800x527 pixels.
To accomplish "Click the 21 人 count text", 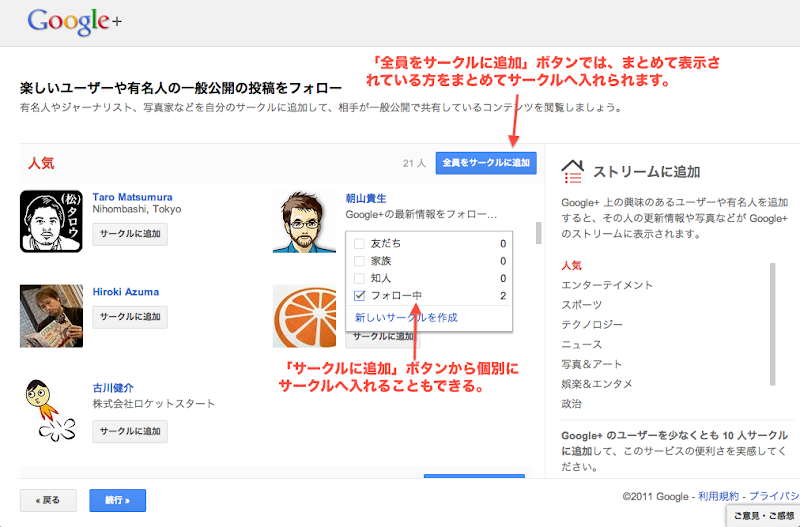I will 414,163.
